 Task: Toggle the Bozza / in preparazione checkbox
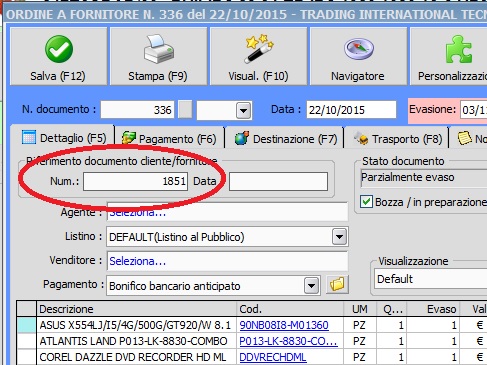tap(366, 202)
